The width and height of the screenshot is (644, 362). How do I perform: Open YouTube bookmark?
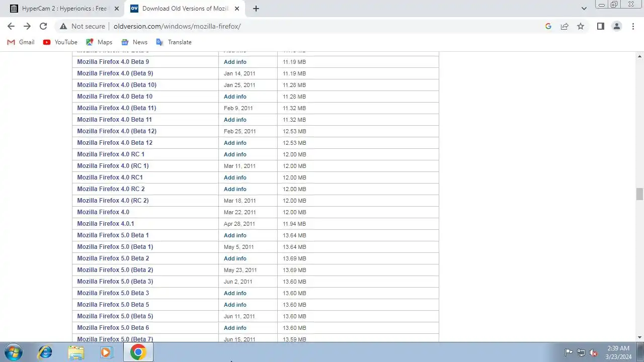[60, 42]
